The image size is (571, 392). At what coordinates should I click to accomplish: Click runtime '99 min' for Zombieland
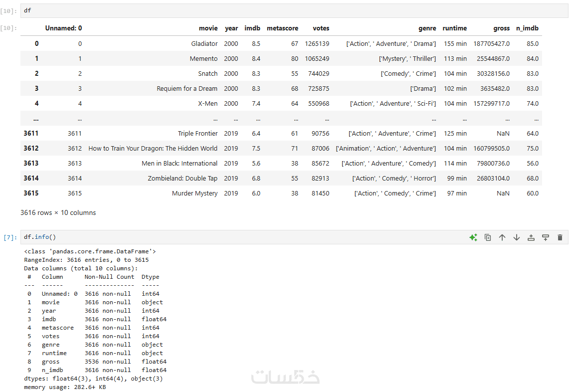coord(457,178)
